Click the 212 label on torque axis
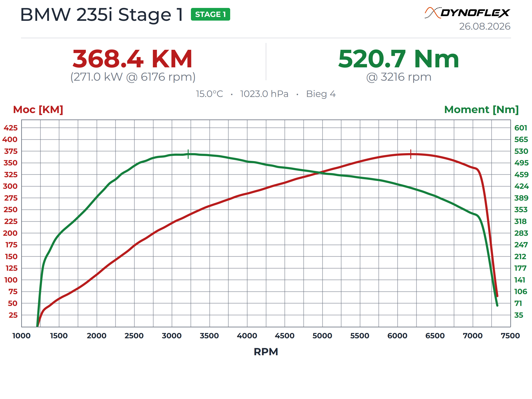532x399 pixels. click(x=520, y=257)
